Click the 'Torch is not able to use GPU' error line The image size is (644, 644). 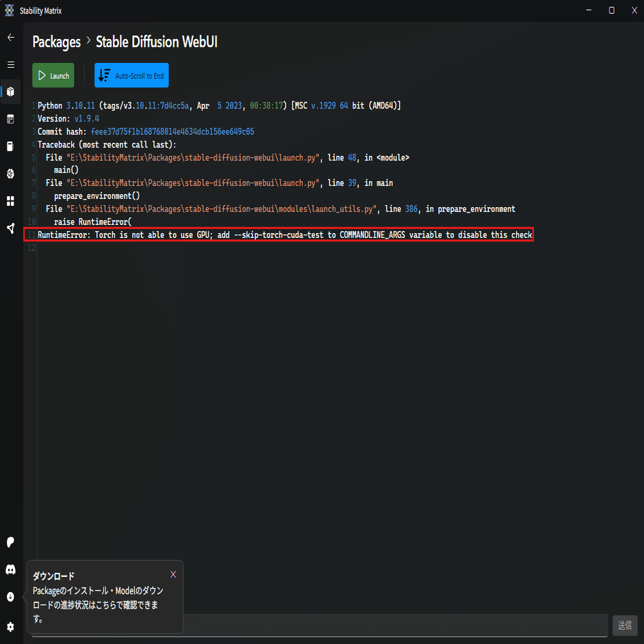click(x=284, y=235)
